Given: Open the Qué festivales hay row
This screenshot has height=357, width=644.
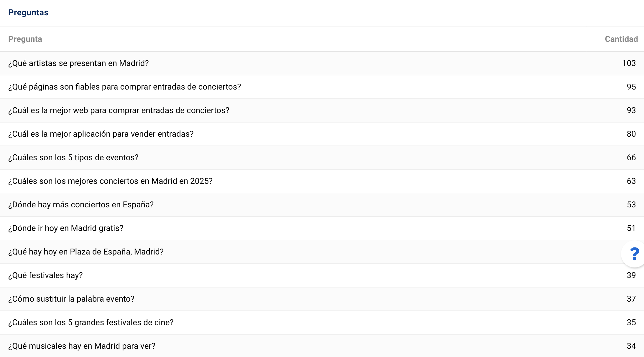Looking at the screenshot, I should pos(45,275).
